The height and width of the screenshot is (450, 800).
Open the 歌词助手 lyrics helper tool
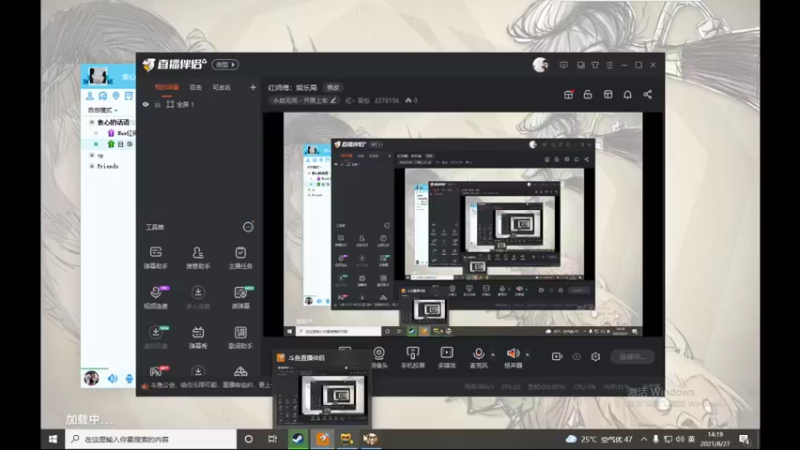click(240, 337)
